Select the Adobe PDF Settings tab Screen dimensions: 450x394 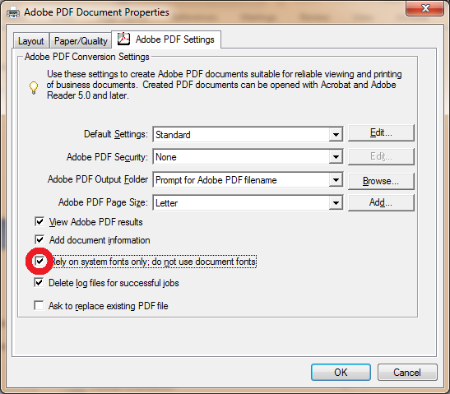[x=166, y=39]
